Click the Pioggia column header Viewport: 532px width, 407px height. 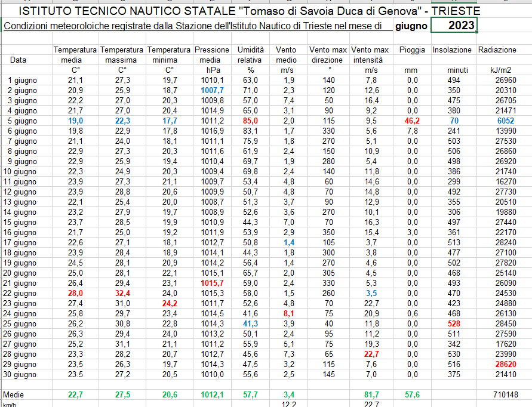[412, 50]
